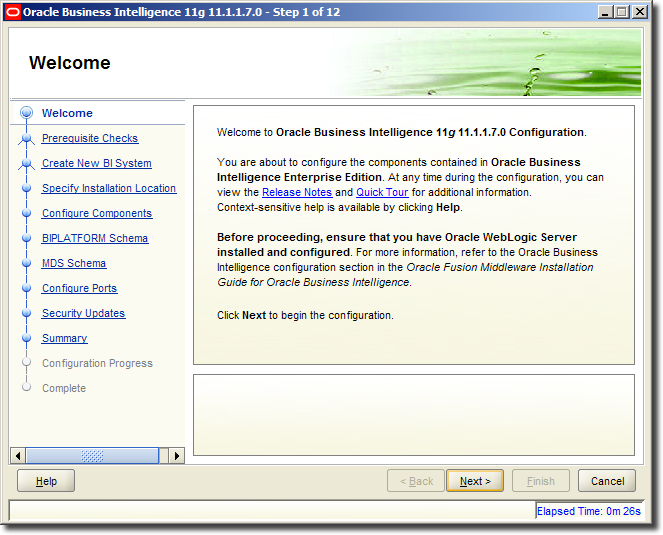Click the Welcome step bullet icon
The image size is (663, 535).
pyautogui.click(x=27, y=113)
